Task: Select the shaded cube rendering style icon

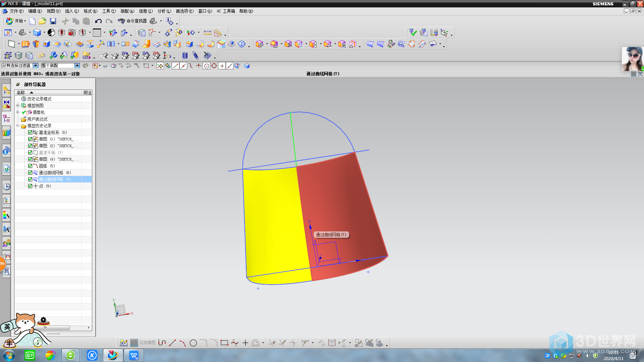Action: (37, 33)
